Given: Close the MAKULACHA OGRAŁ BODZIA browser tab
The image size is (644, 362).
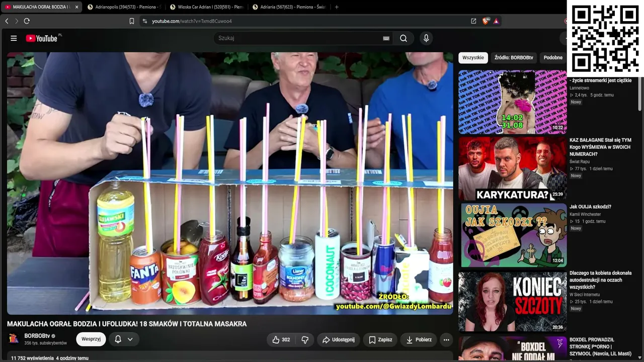Looking at the screenshot, I should point(77,7).
